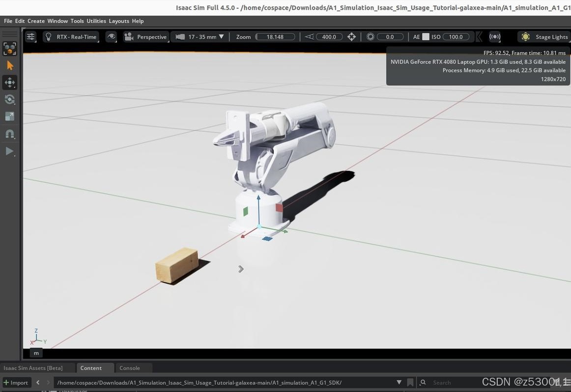
Task: Click the green Y-axis gizmo arrow
Action: pyautogui.click(x=285, y=231)
